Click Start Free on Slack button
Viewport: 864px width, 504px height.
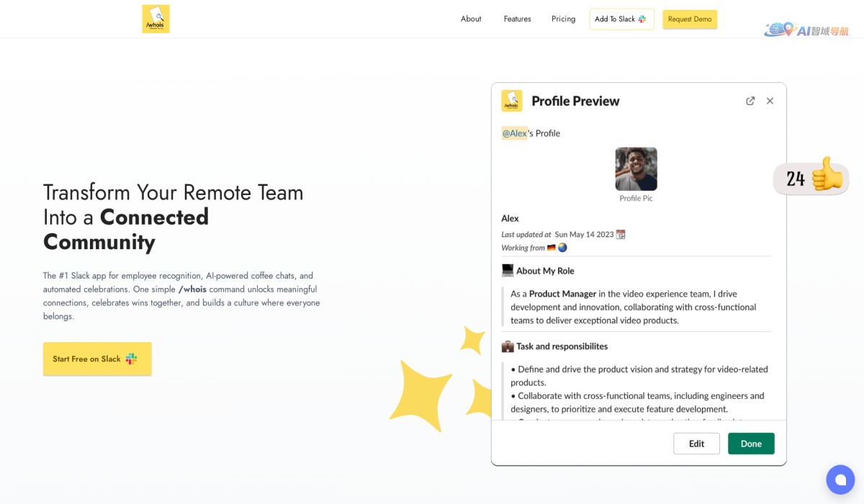point(97,359)
